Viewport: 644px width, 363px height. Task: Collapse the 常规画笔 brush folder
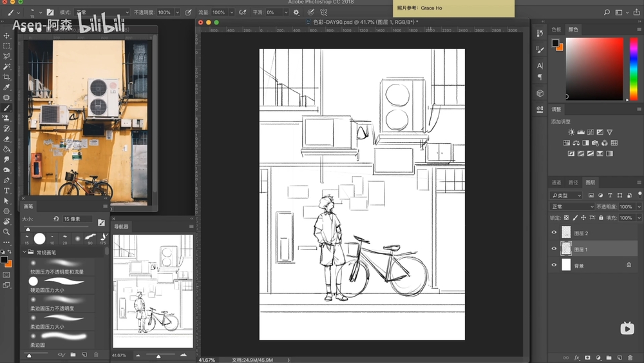(24, 252)
